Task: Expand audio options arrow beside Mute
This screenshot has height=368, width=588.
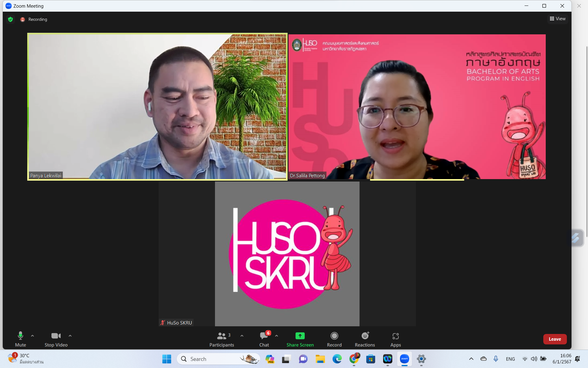Action: (32, 336)
